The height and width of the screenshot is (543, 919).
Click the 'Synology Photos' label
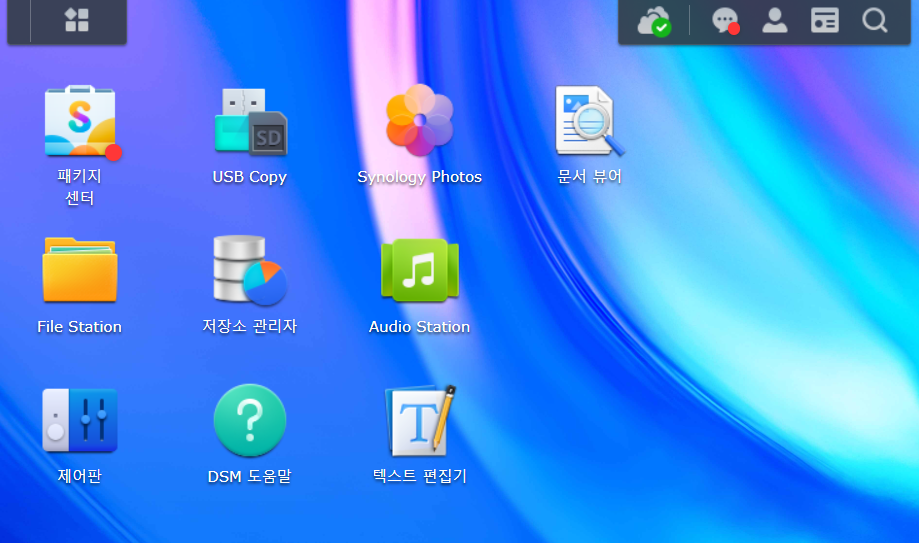420,177
